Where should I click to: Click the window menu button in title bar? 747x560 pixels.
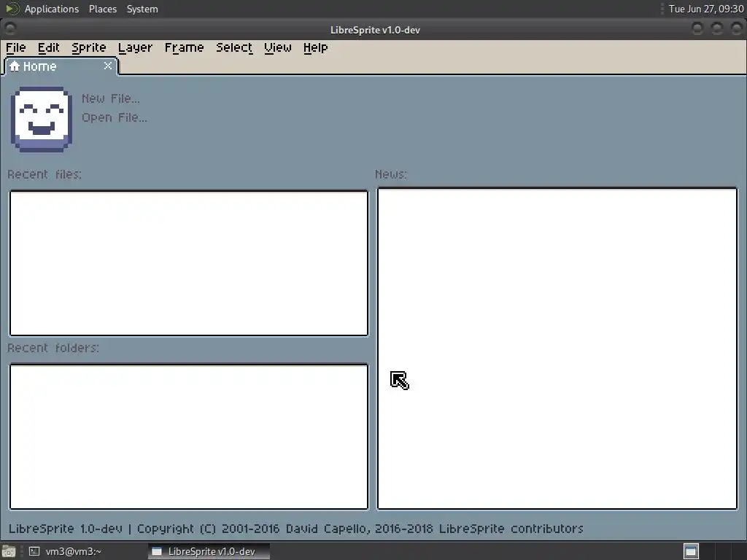click(x=10, y=29)
